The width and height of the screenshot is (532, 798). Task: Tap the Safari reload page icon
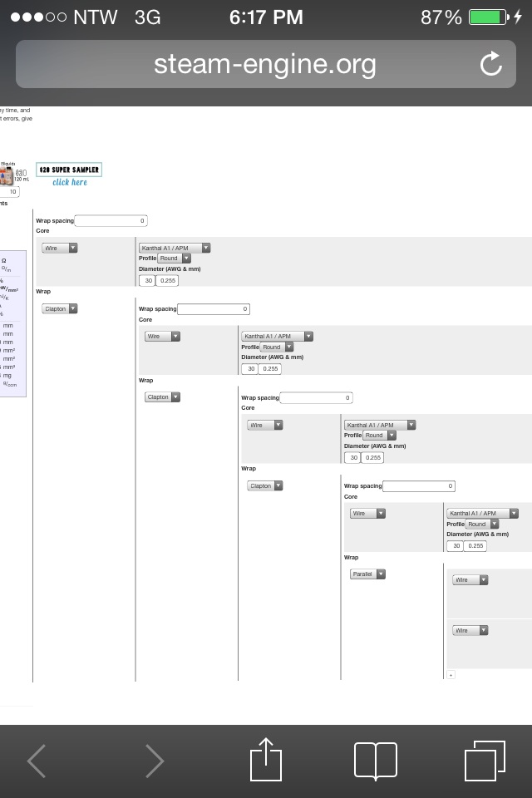pos(491,64)
